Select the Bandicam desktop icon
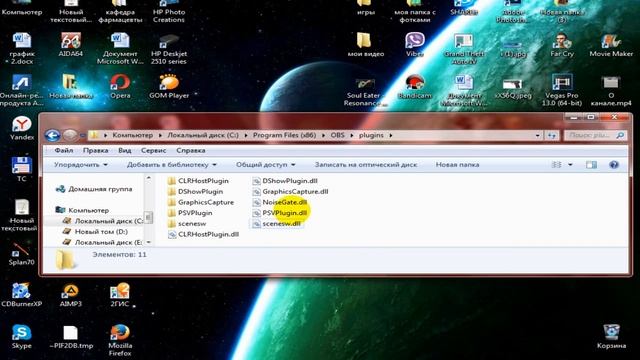This screenshot has width=640, height=360. (415, 87)
